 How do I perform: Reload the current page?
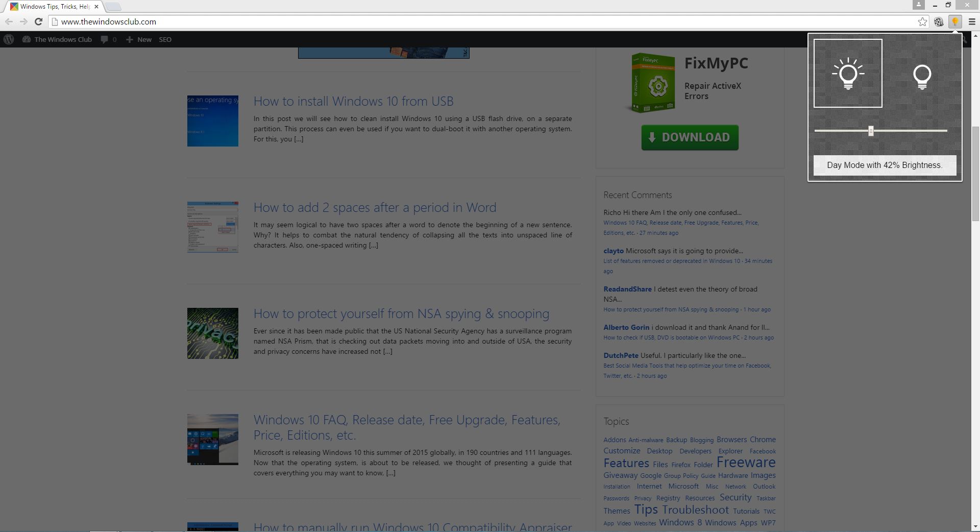click(38, 21)
